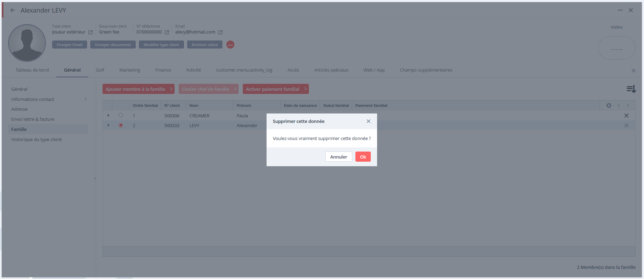
Task: Go to previous table page arrow
Action: pyautogui.click(x=618, y=105)
